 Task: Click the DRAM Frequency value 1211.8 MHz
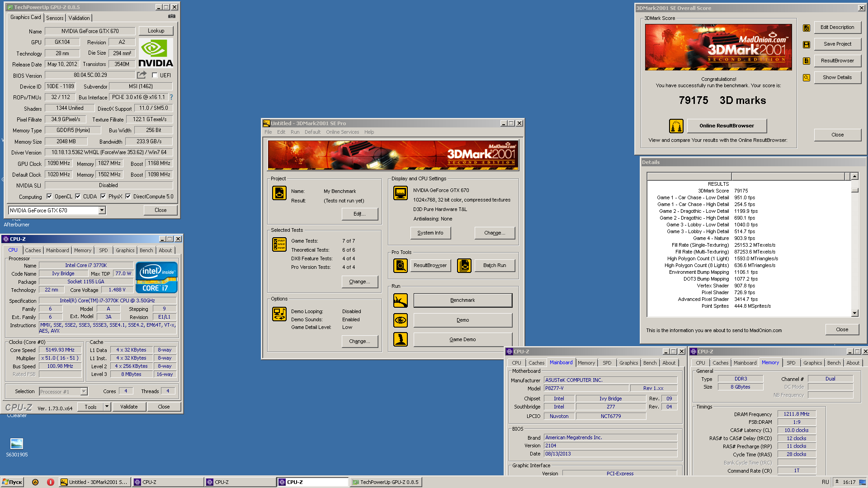point(797,414)
